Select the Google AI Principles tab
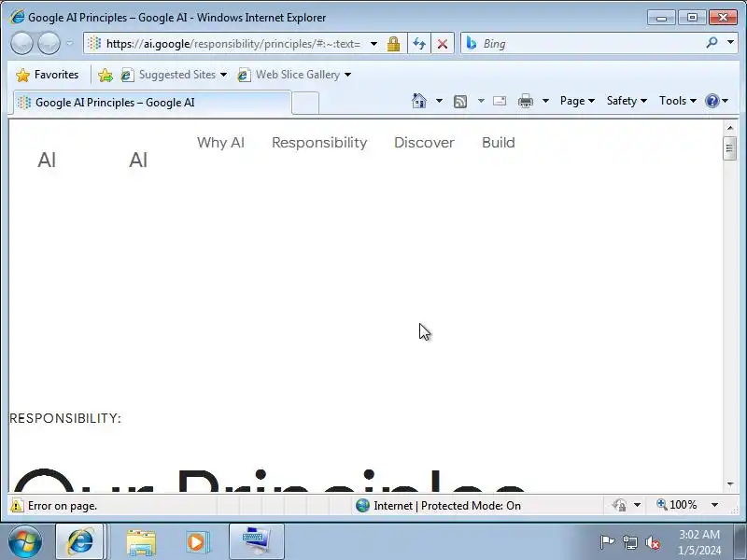Screen dimensions: 747x560 [x=151, y=103]
